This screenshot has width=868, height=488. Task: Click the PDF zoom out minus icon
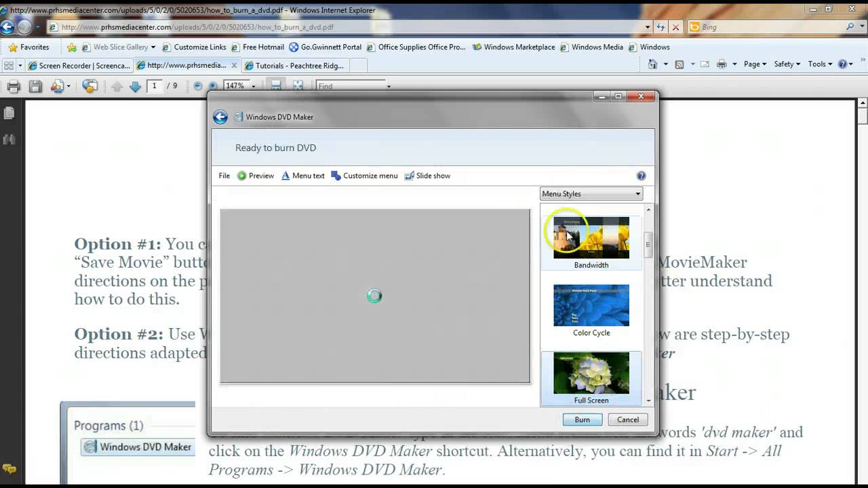197,86
